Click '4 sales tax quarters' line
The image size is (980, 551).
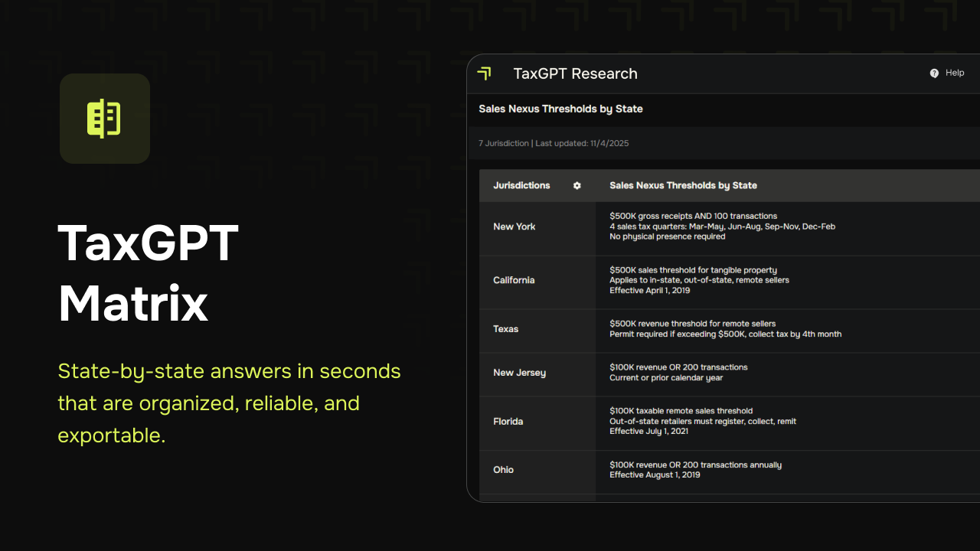(x=722, y=227)
